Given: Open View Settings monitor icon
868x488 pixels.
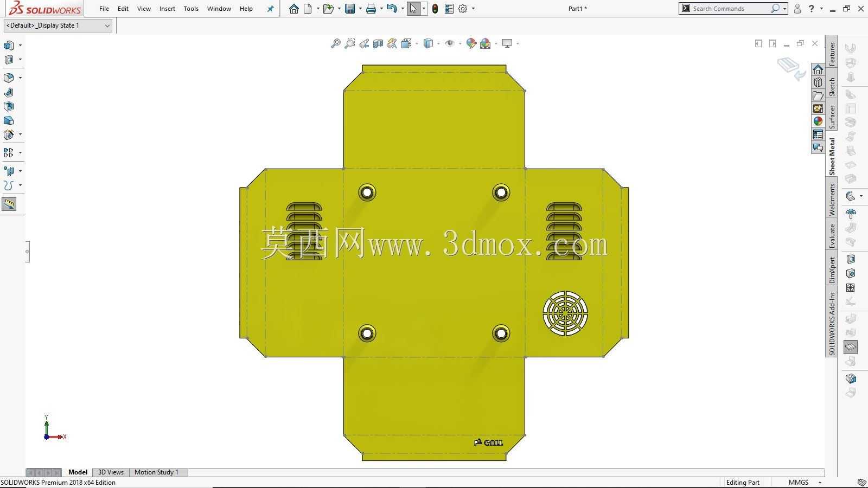Looking at the screenshot, I should (x=507, y=43).
